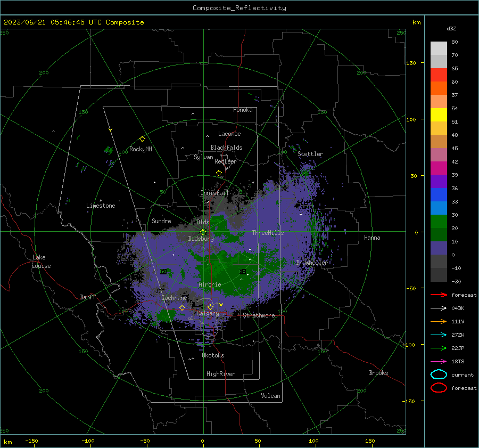This screenshot has height=448, width=479.
Task: Click the Olds town label
Action: 203,222
